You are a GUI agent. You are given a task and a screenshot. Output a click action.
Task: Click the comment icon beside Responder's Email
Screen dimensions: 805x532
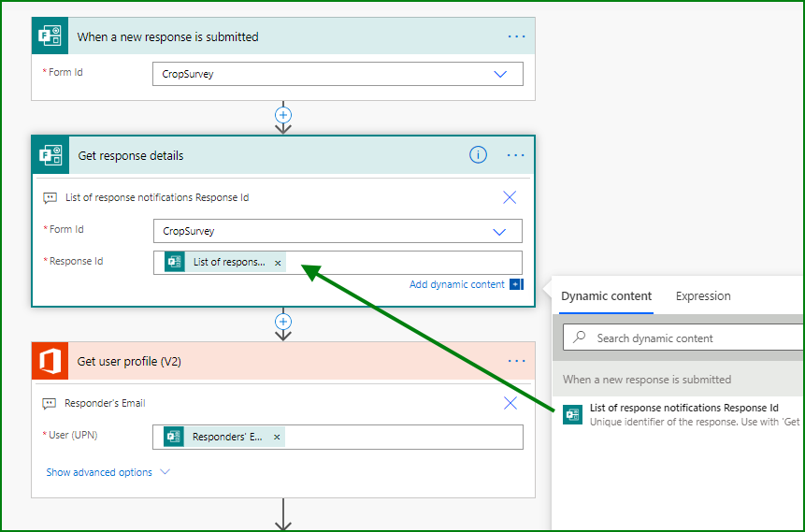(x=49, y=404)
